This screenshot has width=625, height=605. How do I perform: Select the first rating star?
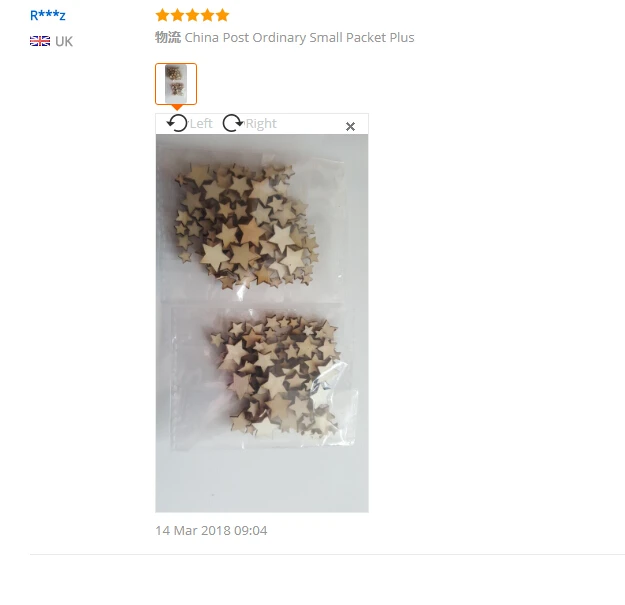163,16
